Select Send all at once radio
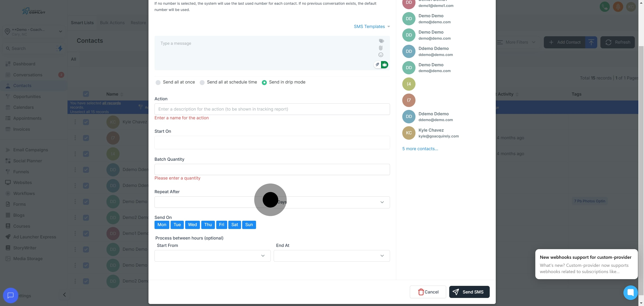The width and height of the screenshot is (644, 306). pyautogui.click(x=158, y=83)
